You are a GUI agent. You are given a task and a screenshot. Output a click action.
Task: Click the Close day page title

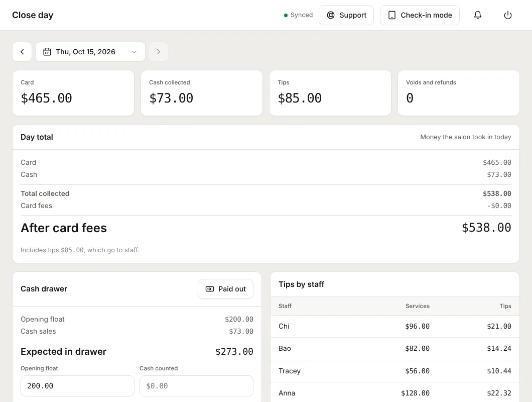tap(33, 15)
